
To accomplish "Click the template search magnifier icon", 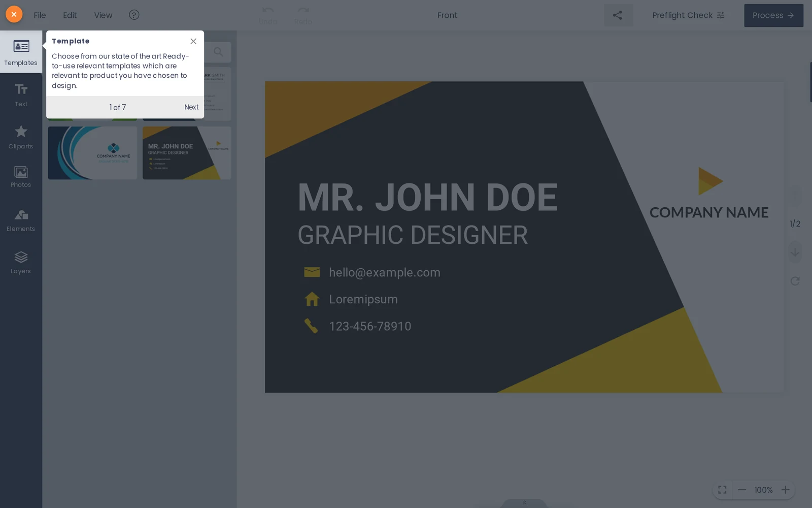I will (218, 52).
